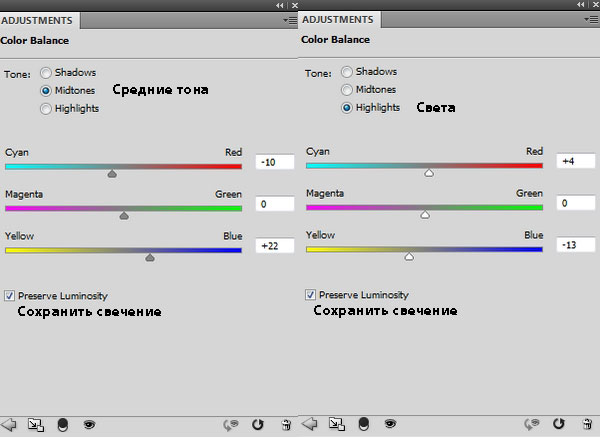Click 'Color Balance' title in right panel

click(336, 40)
